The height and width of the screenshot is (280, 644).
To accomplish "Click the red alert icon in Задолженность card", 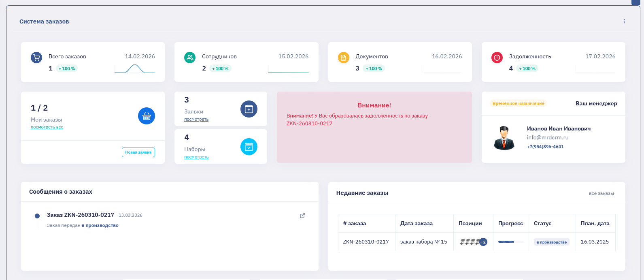I will click(497, 58).
